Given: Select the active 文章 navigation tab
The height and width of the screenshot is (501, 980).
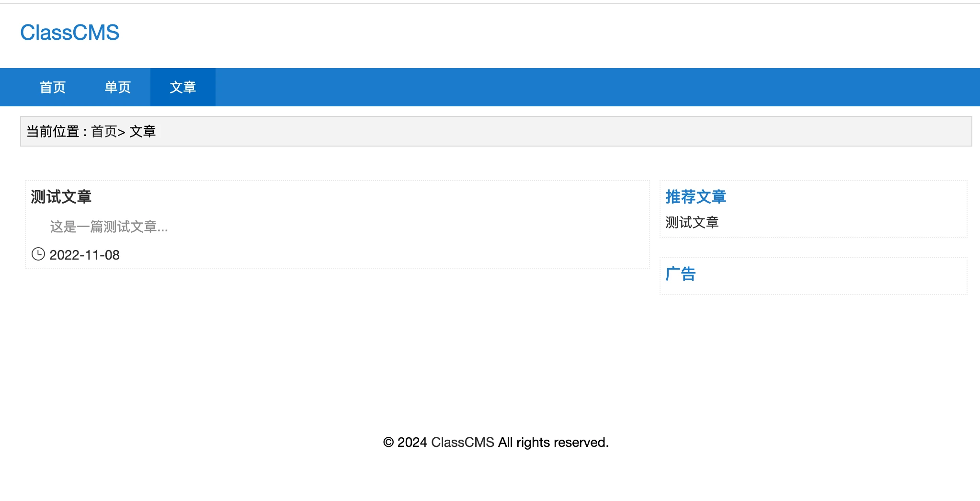Looking at the screenshot, I should (183, 87).
